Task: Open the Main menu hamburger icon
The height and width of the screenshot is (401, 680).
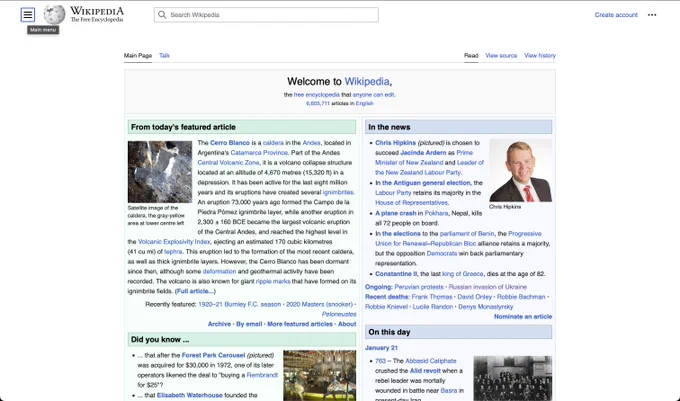Action: point(28,15)
